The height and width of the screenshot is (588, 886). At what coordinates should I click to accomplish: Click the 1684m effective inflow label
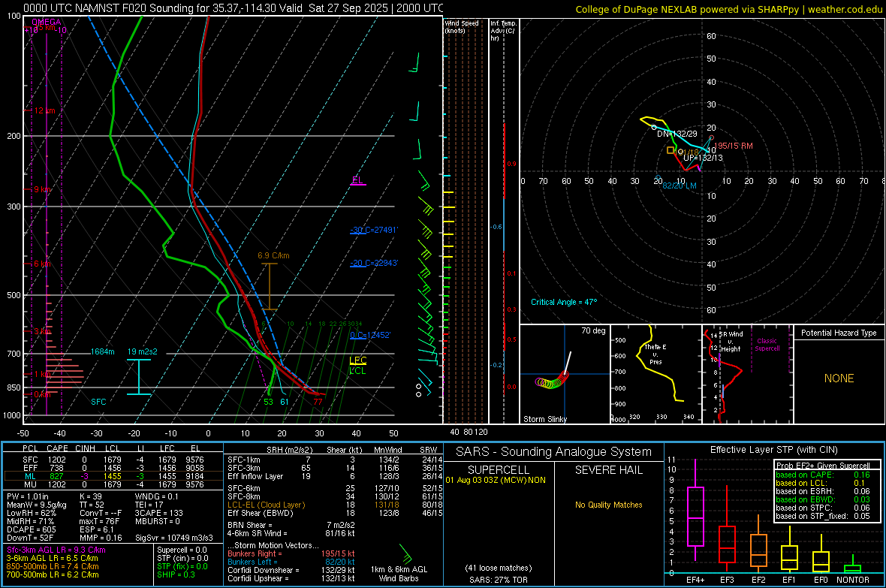102,351
